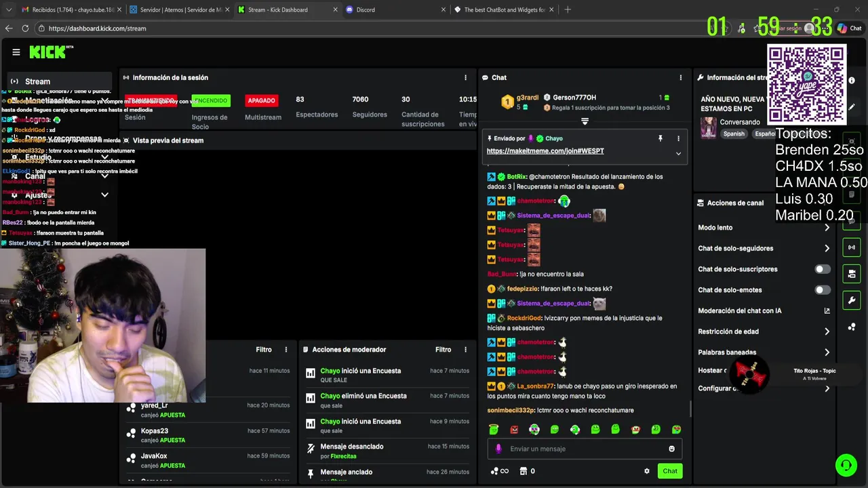
Task: Click the channel points infinity icon
Action: point(499,471)
